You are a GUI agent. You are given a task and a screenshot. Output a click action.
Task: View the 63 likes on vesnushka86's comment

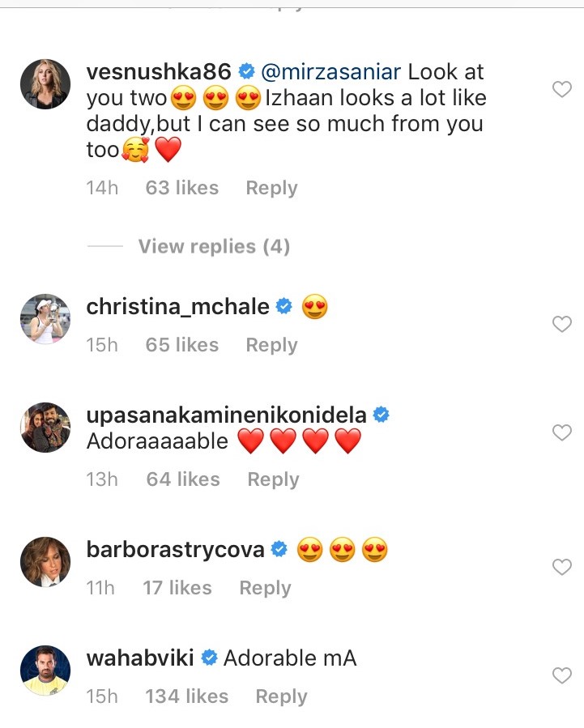click(x=181, y=188)
